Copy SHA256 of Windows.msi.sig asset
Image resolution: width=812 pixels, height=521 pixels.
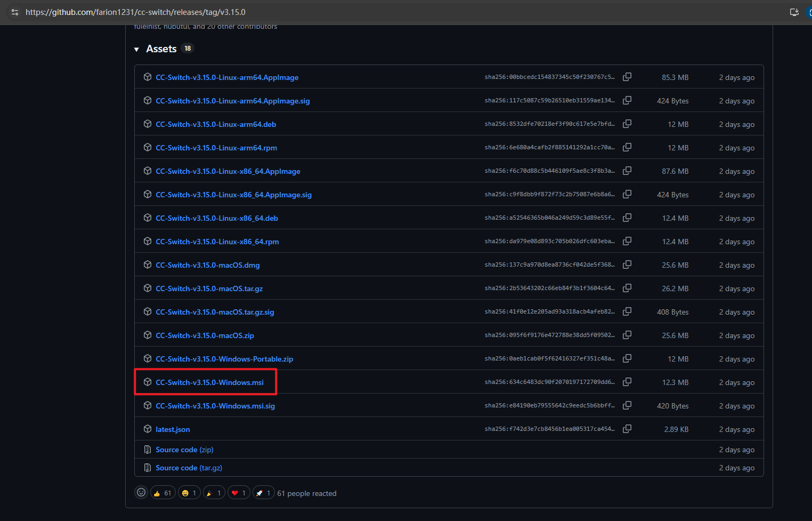tap(627, 405)
